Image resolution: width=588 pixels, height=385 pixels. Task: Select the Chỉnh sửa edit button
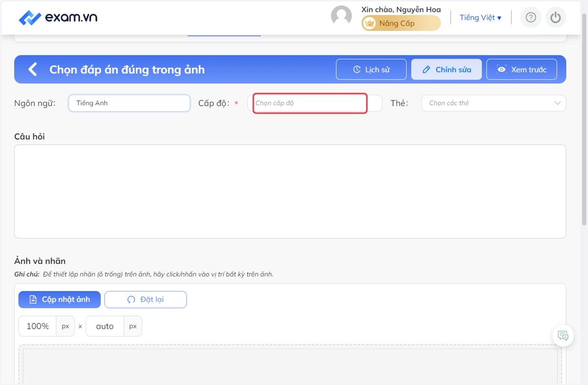point(446,69)
